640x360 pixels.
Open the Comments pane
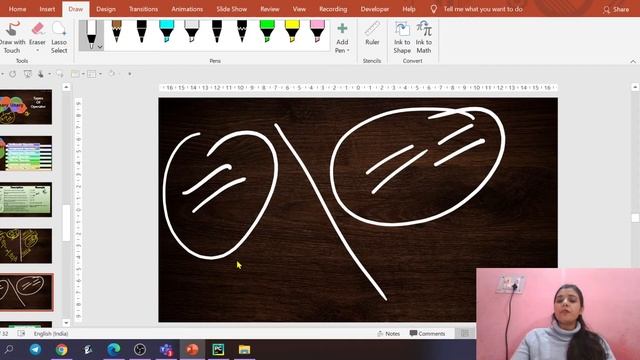pyautogui.click(x=427, y=333)
